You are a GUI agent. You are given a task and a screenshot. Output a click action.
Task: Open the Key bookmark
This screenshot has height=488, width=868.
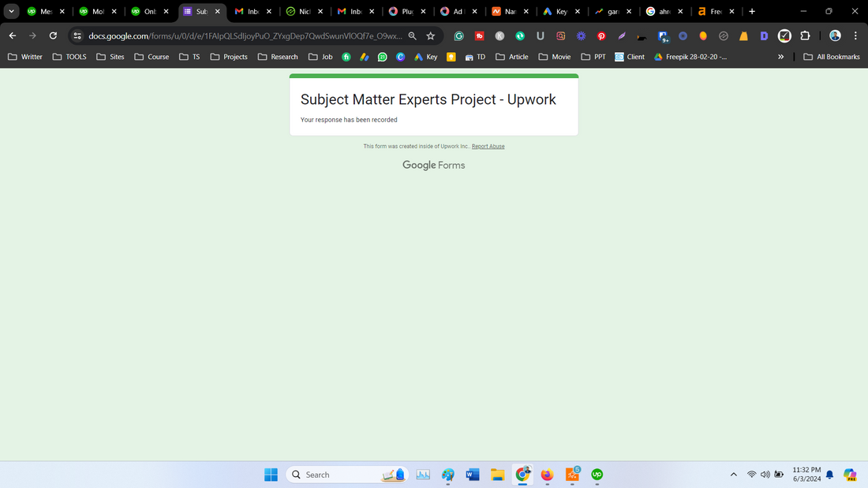tap(425, 57)
